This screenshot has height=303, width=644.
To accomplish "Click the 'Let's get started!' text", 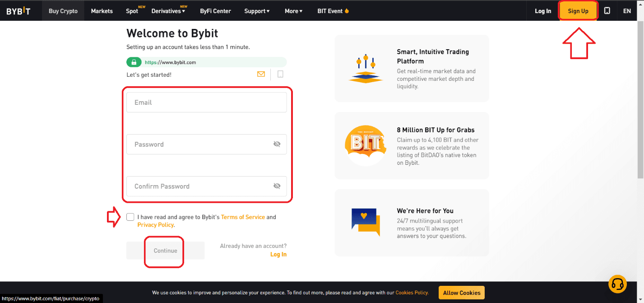I will (149, 75).
